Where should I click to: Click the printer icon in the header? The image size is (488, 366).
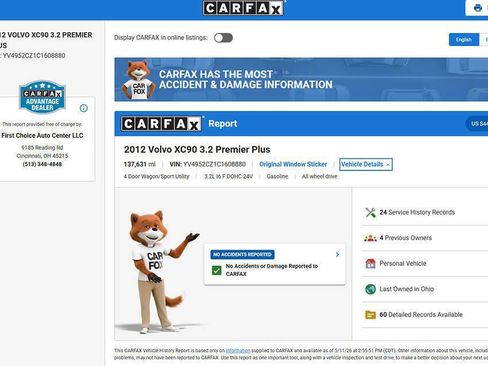coord(478,8)
